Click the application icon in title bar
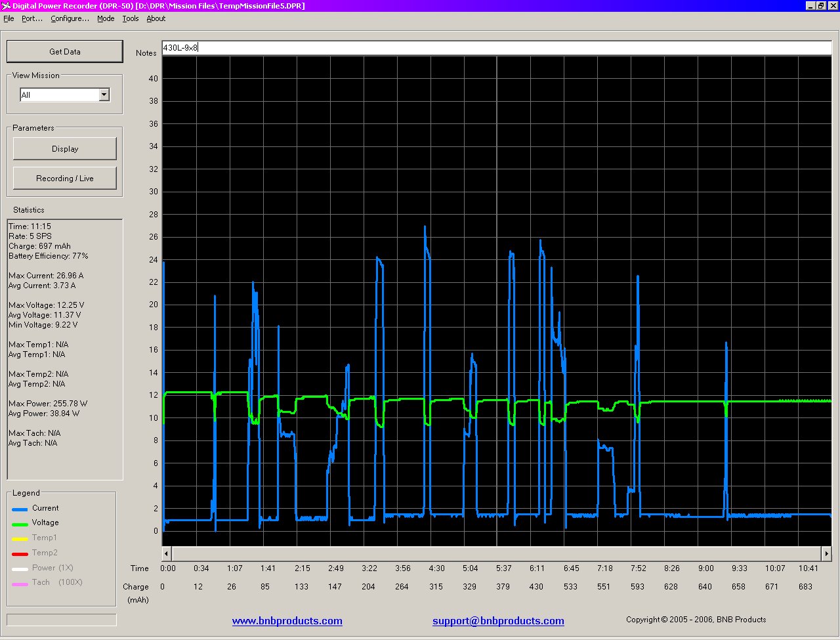Viewport: 840px width, 640px height. pos(7,6)
